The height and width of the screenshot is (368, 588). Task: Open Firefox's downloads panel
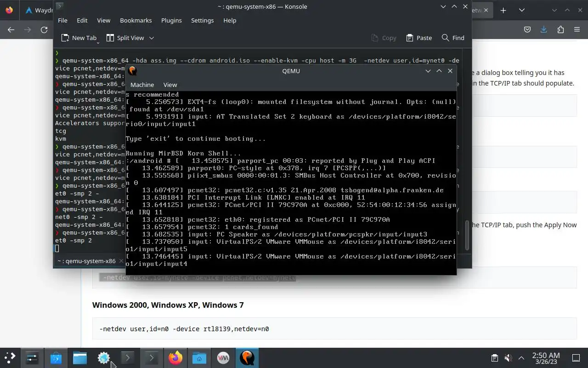point(544,29)
